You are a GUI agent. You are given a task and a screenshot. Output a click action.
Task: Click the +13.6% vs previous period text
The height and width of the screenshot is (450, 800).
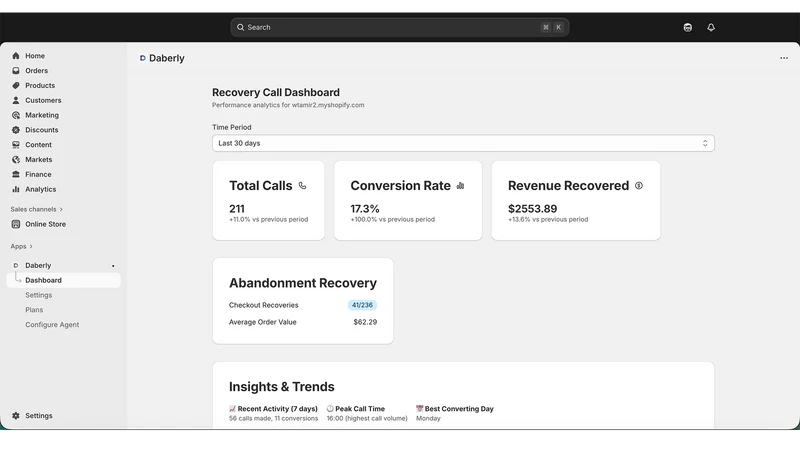point(548,219)
